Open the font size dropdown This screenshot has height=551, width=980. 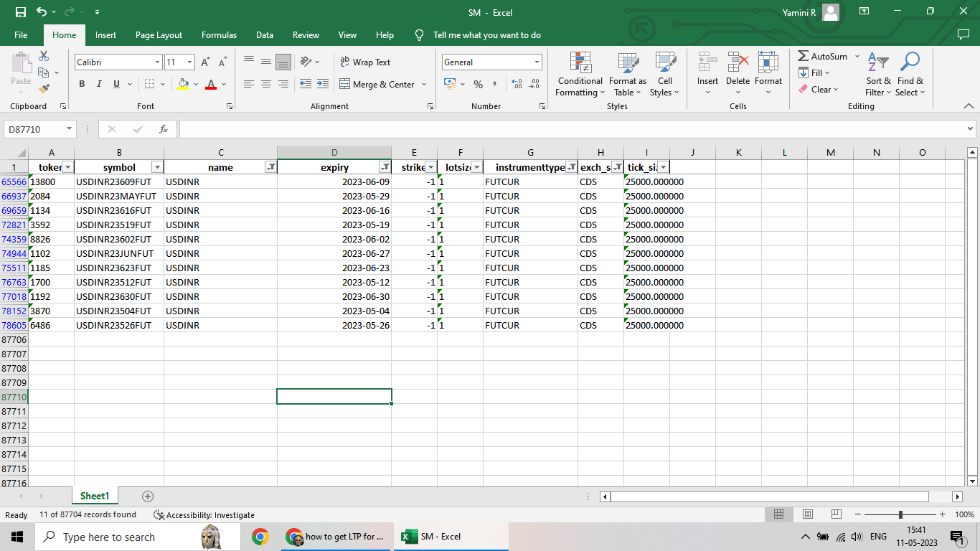tap(189, 62)
